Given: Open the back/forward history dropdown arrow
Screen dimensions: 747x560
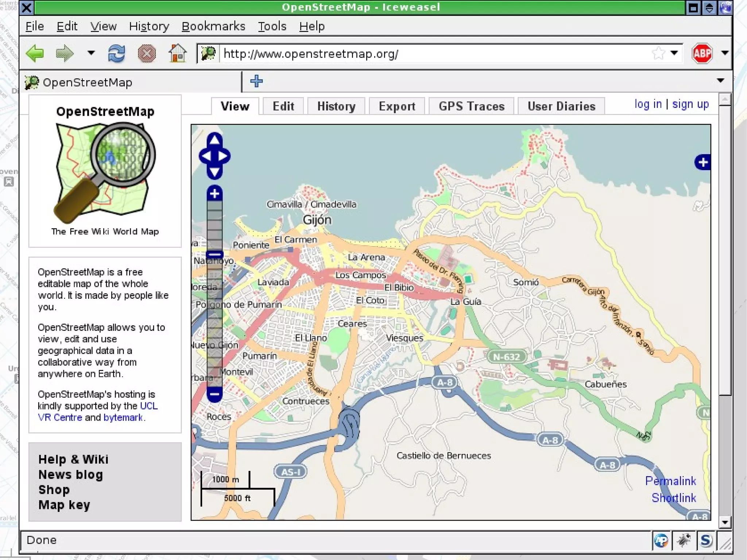Looking at the screenshot, I should pyautogui.click(x=91, y=53).
